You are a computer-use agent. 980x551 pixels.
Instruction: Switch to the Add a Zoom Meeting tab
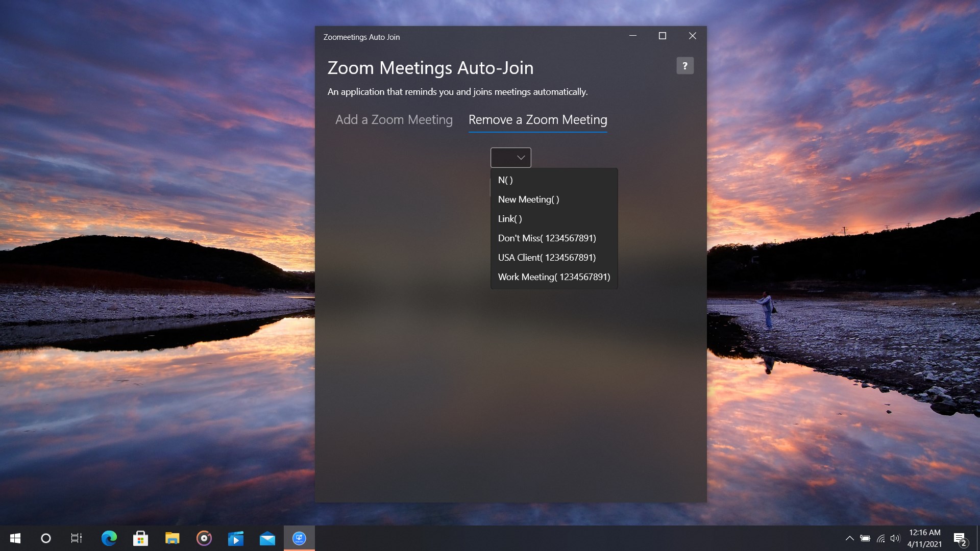(x=394, y=120)
